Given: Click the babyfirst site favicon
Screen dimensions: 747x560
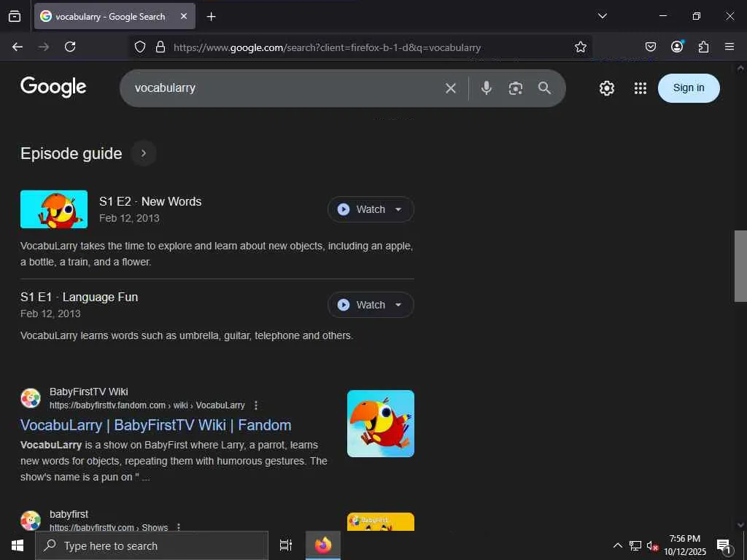Looking at the screenshot, I should 31,521.
